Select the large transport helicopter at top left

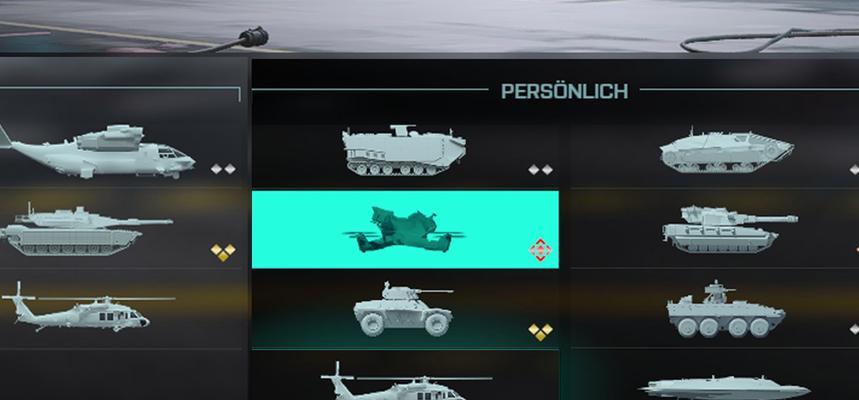pyautogui.click(x=98, y=151)
